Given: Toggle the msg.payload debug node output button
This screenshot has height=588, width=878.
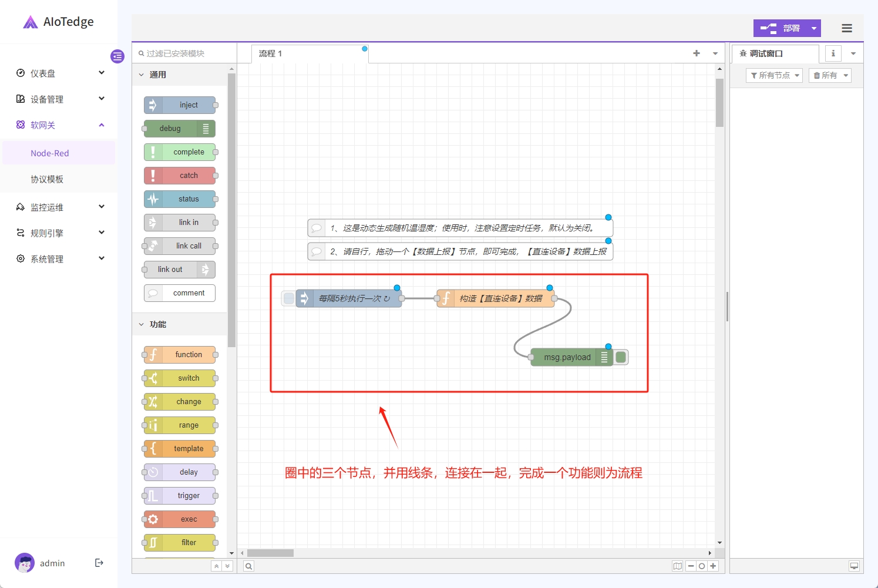Looking at the screenshot, I should [621, 357].
